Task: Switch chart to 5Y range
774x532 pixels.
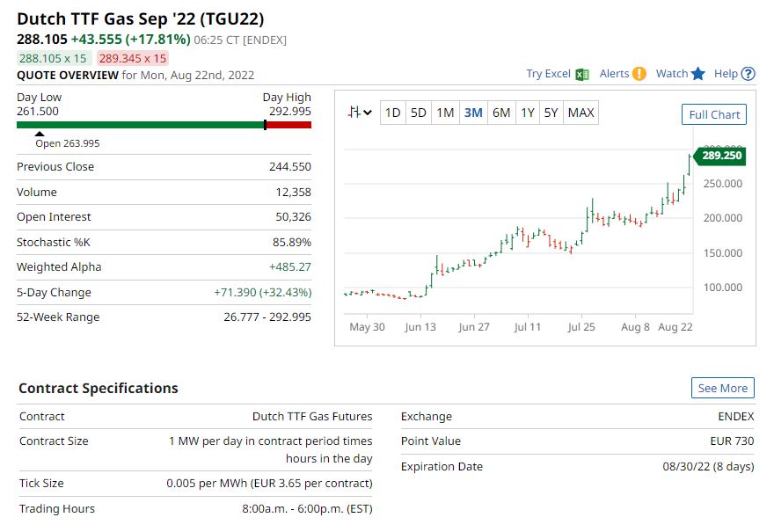Action: pos(551,113)
